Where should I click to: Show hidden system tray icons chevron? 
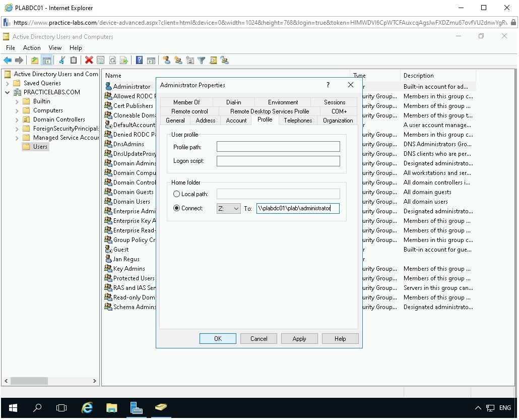478,408
